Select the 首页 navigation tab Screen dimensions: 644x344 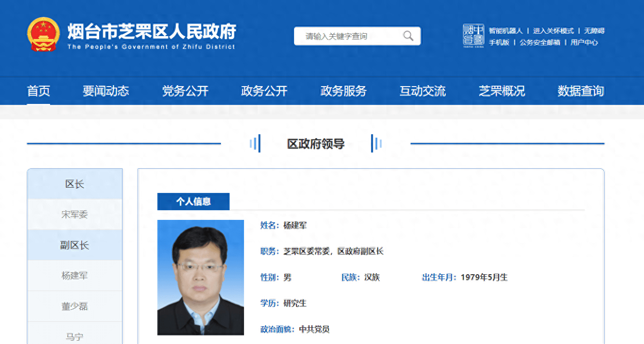(39, 91)
